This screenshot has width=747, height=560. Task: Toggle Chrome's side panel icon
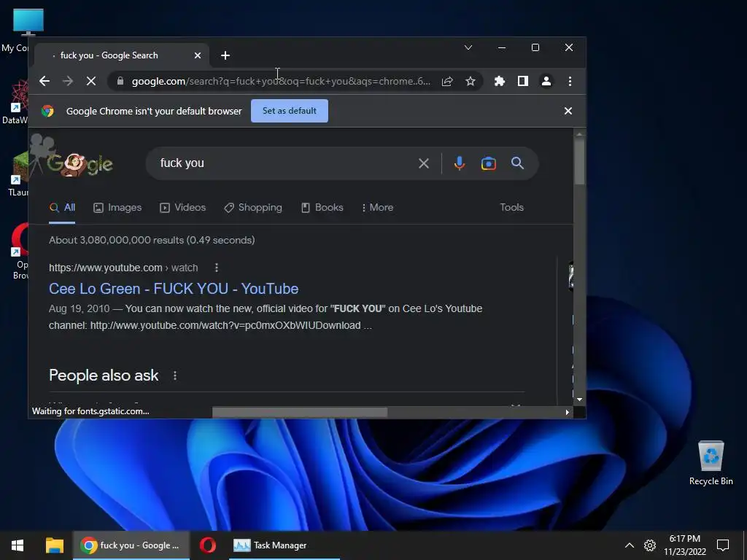click(x=522, y=81)
